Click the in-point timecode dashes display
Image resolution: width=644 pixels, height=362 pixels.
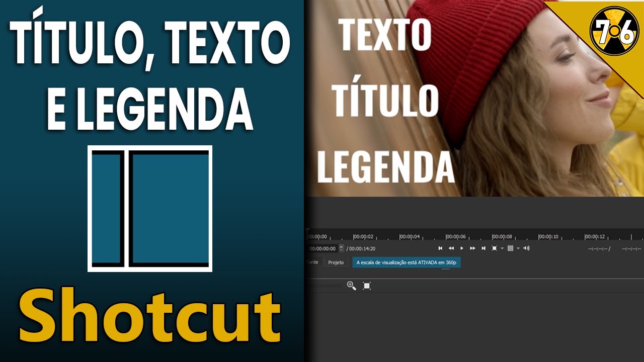599,248
